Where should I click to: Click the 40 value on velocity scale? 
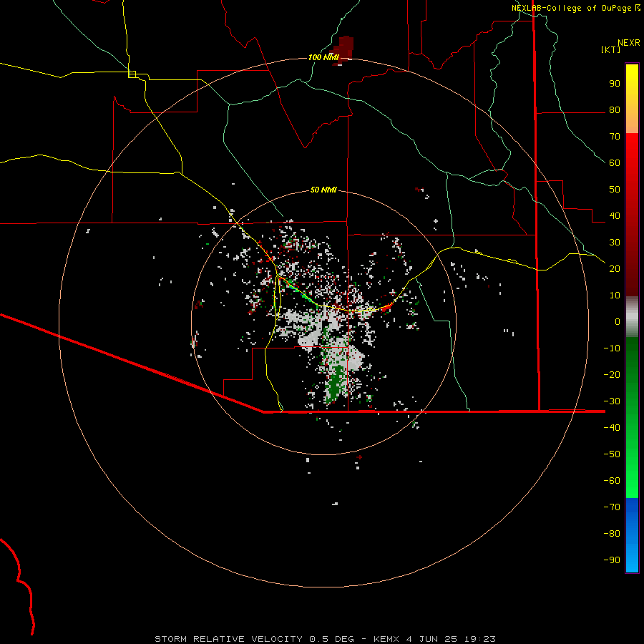[x=615, y=215]
